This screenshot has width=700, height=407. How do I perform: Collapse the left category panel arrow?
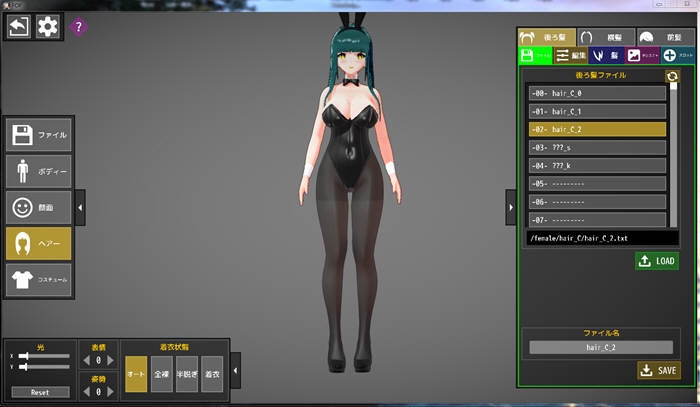(x=80, y=207)
